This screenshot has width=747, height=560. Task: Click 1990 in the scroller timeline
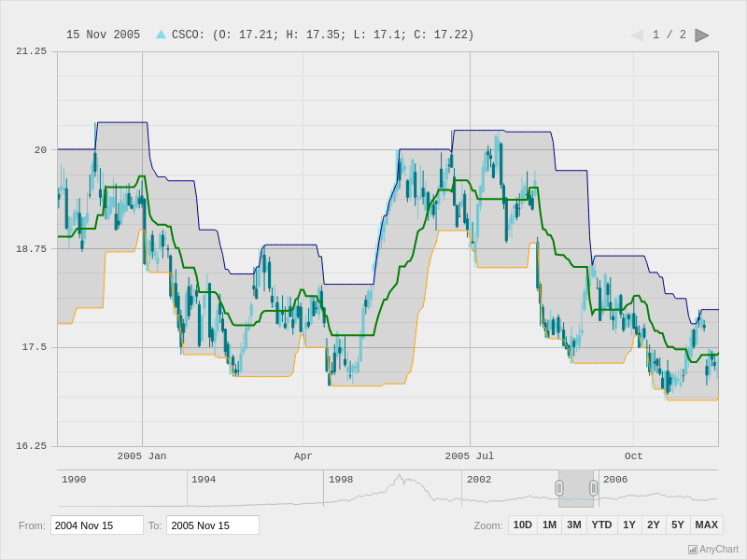pos(74,480)
